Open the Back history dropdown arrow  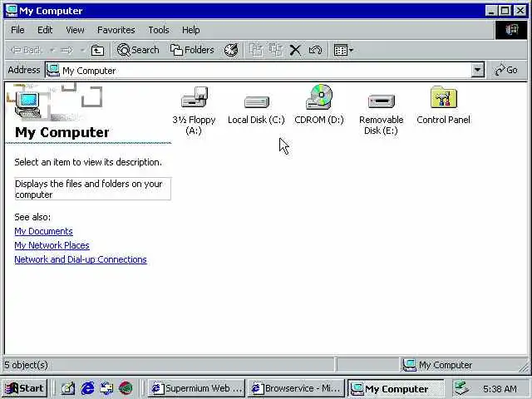click(x=52, y=50)
